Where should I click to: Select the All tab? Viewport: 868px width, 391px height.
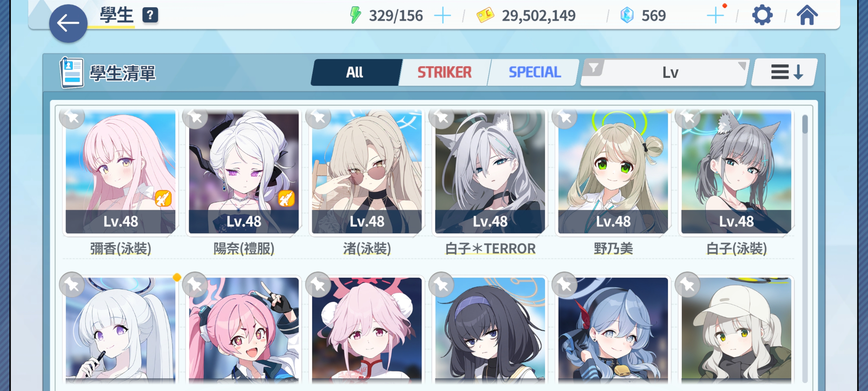pos(355,72)
